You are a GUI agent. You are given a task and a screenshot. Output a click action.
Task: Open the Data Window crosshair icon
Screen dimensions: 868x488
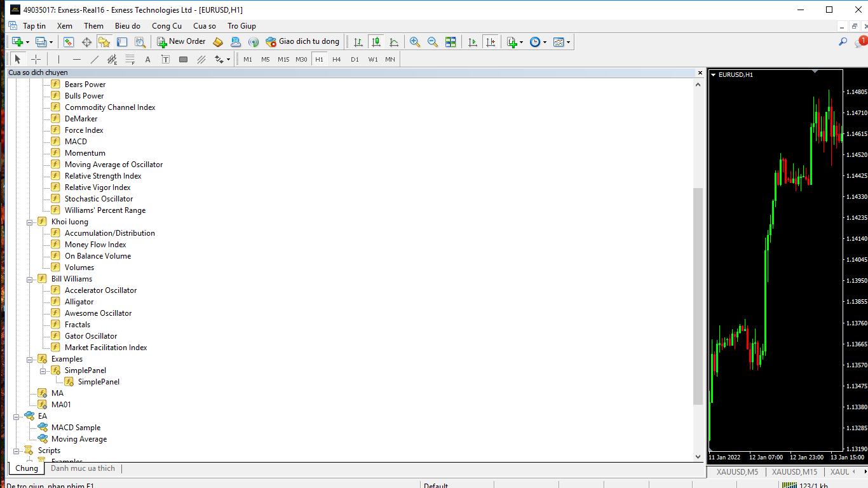[86, 42]
